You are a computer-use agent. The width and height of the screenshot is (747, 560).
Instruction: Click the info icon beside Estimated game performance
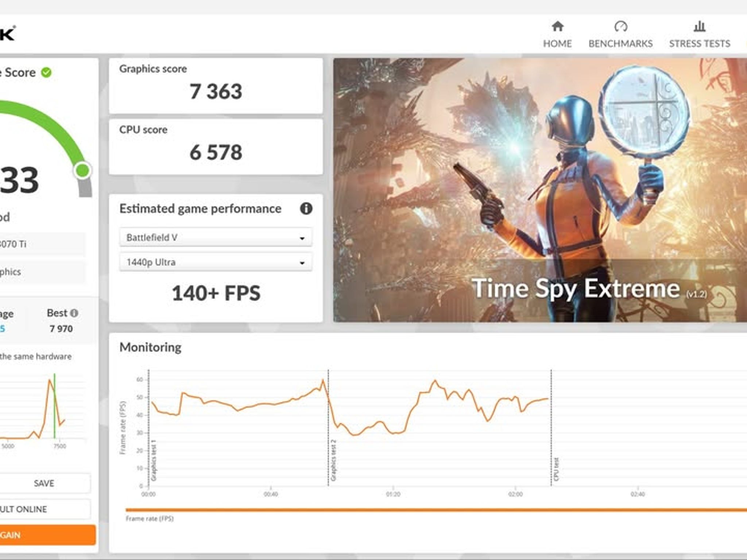(306, 209)
